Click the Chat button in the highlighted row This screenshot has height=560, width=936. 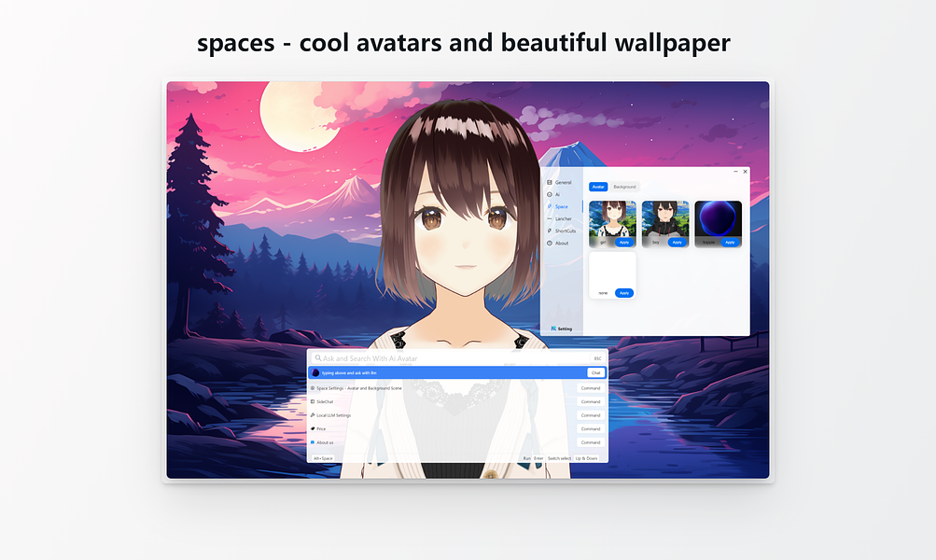point(595,372)
